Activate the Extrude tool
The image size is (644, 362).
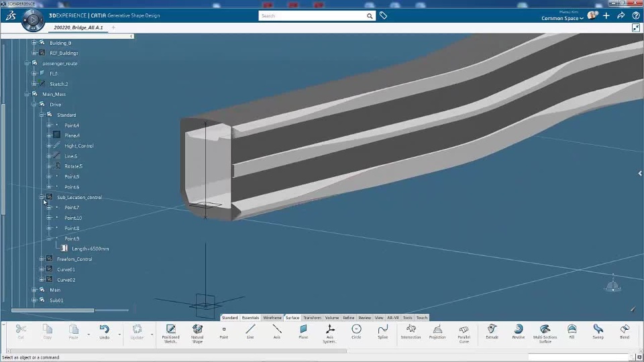(492, 332)
